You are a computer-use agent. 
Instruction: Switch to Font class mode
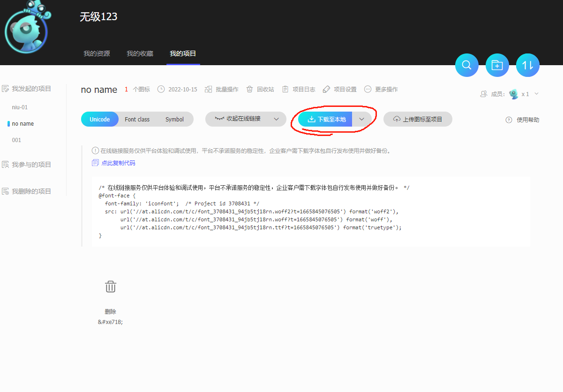click(137, 119)
